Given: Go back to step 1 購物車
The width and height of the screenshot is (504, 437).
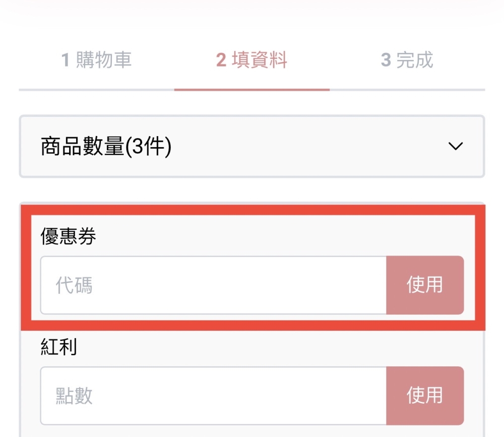Looking at the screenshot, I should pyautogui.click(x=96, y=60).
